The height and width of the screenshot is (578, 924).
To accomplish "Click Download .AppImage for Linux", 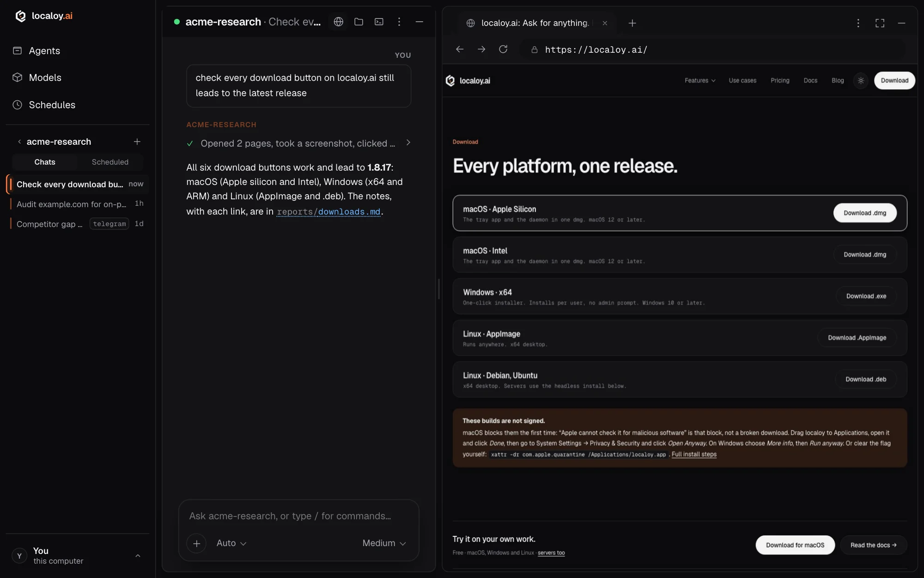I will 857,338.
